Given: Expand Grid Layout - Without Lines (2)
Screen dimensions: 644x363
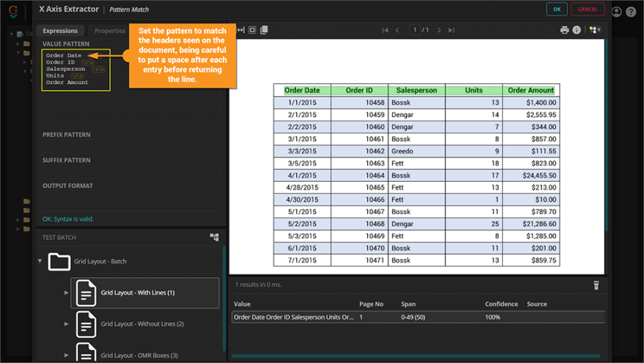Looking at the screenshot, I should tap(67, 324).
